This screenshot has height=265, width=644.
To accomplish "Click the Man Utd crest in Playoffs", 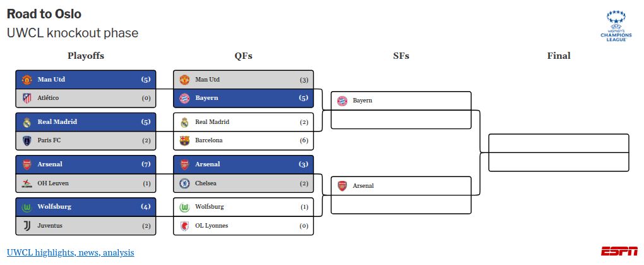I will point(27,80).
